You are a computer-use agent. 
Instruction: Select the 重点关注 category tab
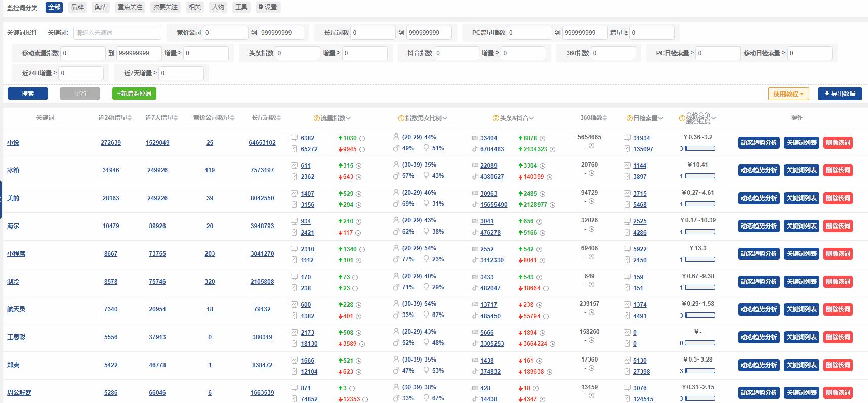coord(130,7)
